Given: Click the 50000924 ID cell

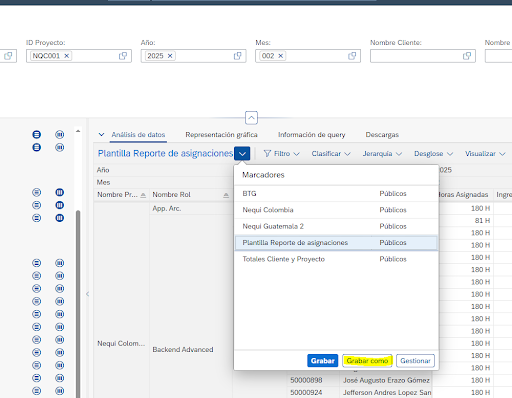Looking at the screenshot, I should [313, 392].
